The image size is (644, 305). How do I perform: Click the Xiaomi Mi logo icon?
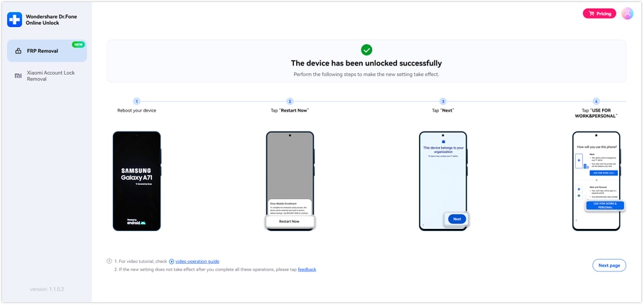[18, 75]
